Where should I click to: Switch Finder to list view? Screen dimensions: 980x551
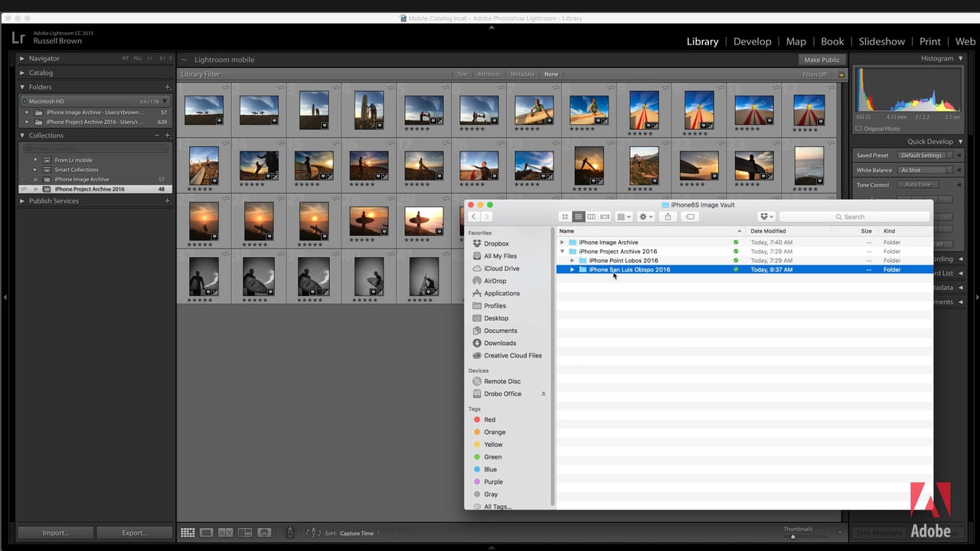[x=578, y=217]
